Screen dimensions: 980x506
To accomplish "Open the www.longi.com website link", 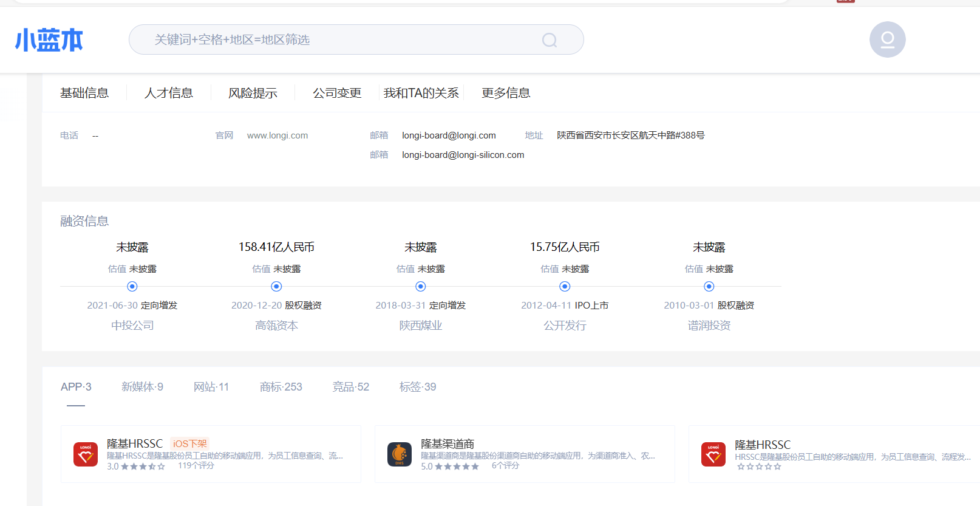I will (277, 135).
